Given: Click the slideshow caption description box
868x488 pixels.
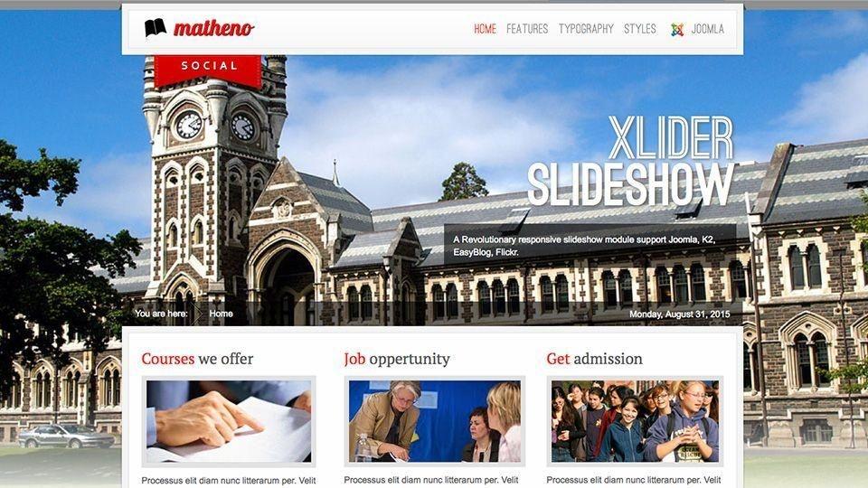Looking at the screenshot, I should (590, 245).
